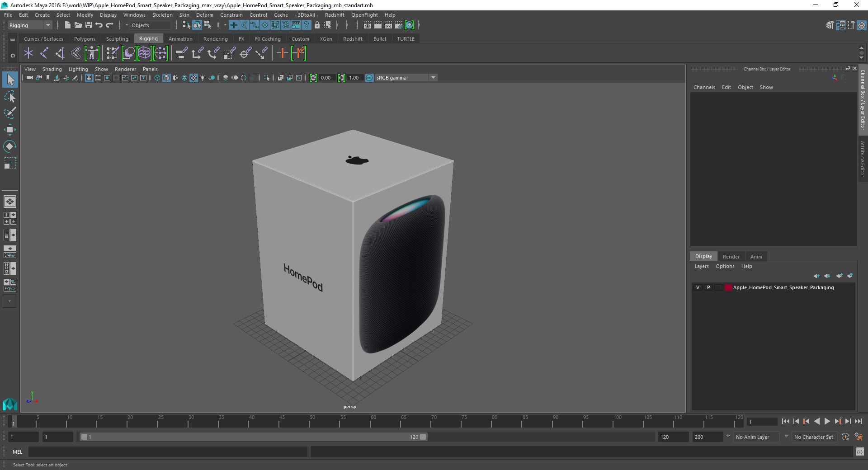
Task: Toggle smooth shade all in viewport
Action: [x=166, y=78]
